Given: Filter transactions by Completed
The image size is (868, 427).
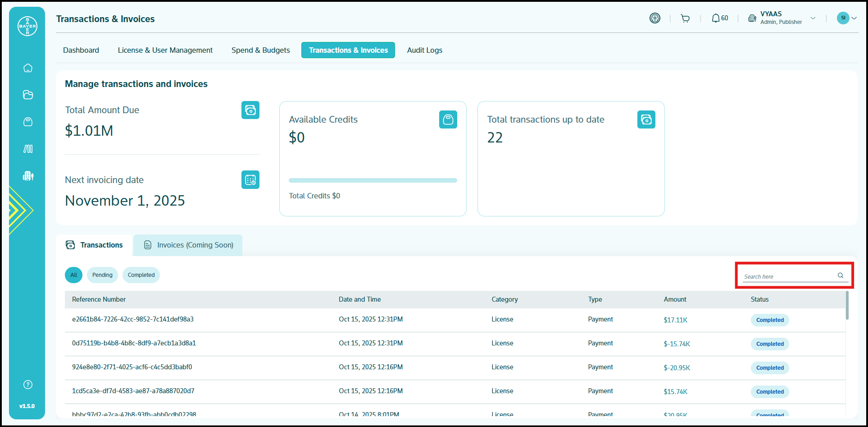Looking at the screenshot, I should tap(141, 275).
